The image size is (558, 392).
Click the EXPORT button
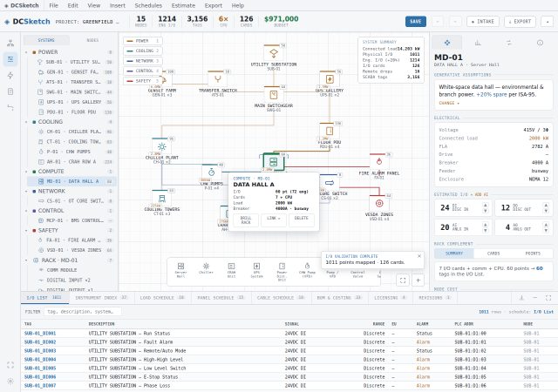pyautogui.click(x=520, y=22)
